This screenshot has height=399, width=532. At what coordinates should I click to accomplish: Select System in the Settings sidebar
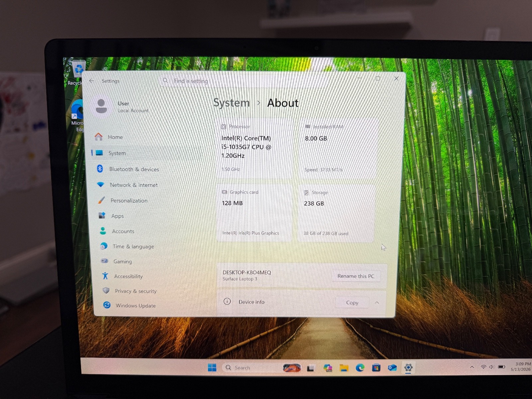146,153
